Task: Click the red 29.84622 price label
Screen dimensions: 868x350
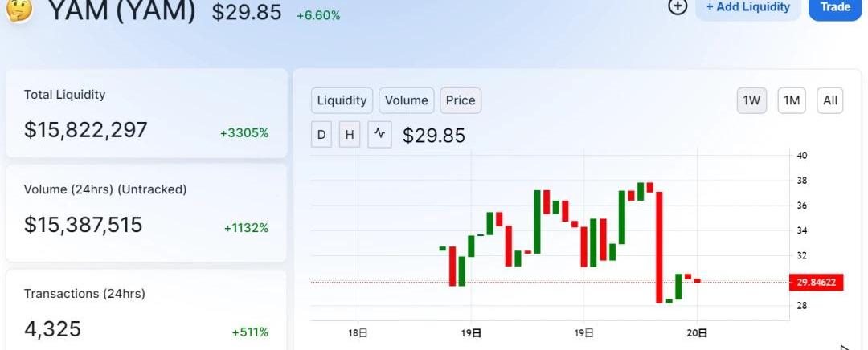Action: tap(817, 283)
